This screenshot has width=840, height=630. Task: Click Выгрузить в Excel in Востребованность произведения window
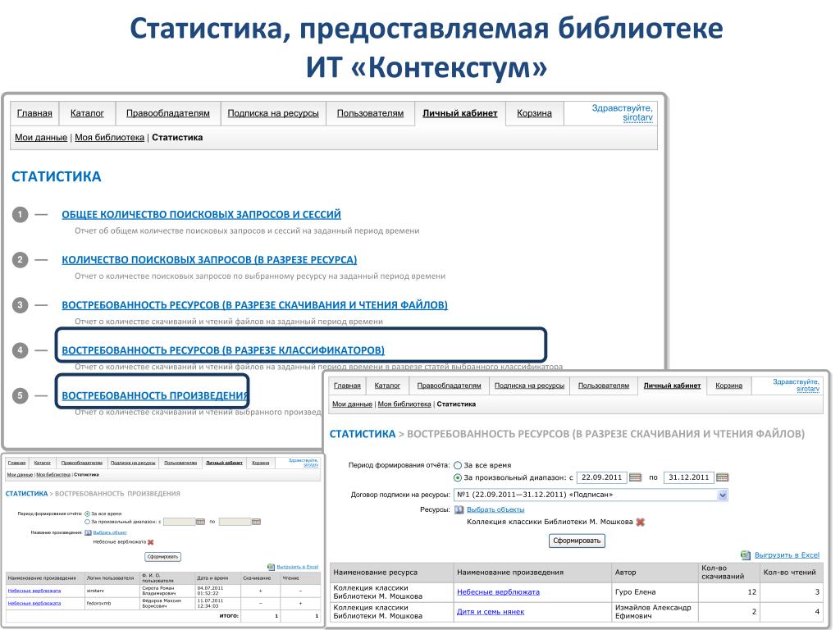pyautogui.click(x=297, y=567)
